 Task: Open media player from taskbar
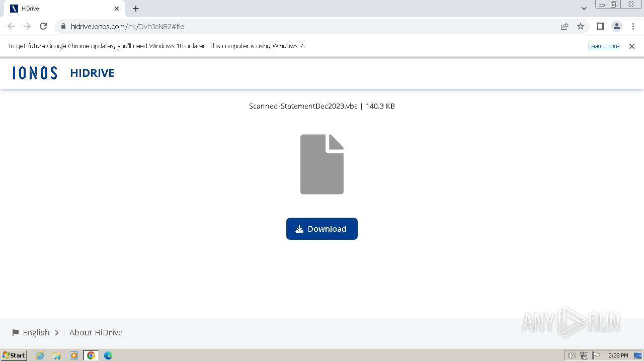pos(74,355)
